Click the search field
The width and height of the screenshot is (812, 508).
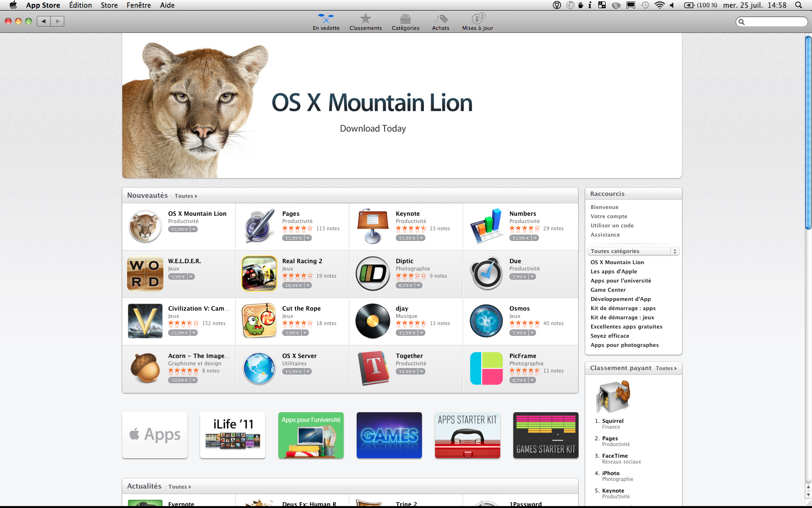771,22
